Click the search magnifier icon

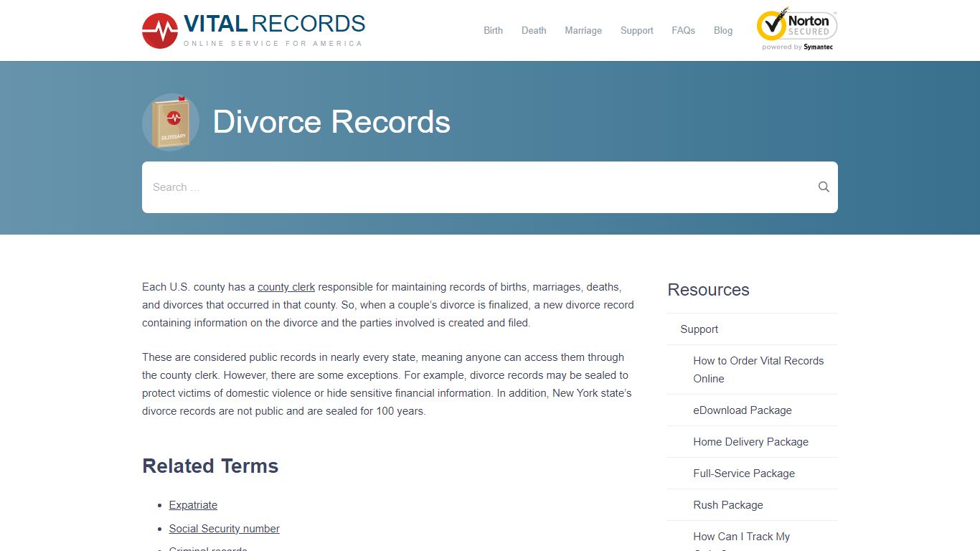(824, 187)
